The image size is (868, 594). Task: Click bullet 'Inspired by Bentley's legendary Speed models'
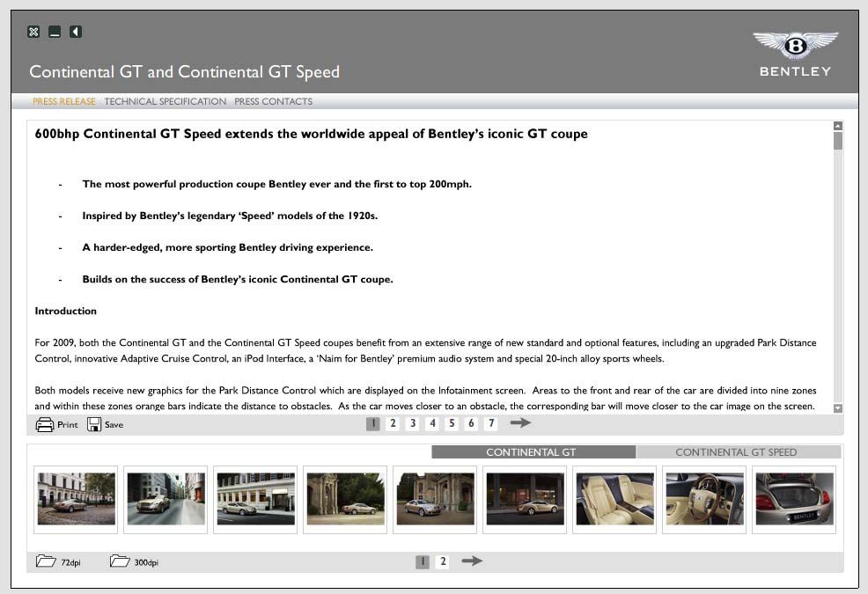point(230,216)
